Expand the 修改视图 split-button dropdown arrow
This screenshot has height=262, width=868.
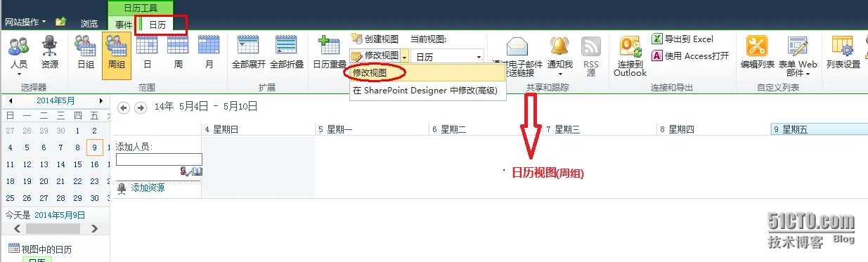pos(405,55)
